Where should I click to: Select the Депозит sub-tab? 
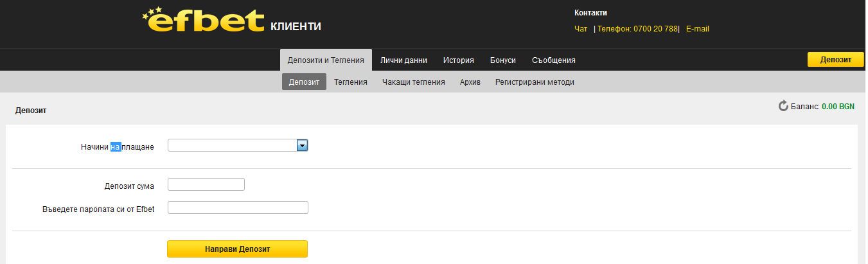pyautogui.click(x=304, y=82)
